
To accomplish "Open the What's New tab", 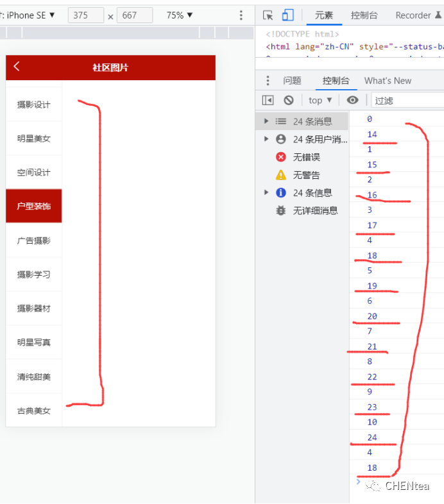I will click(388, 81).
